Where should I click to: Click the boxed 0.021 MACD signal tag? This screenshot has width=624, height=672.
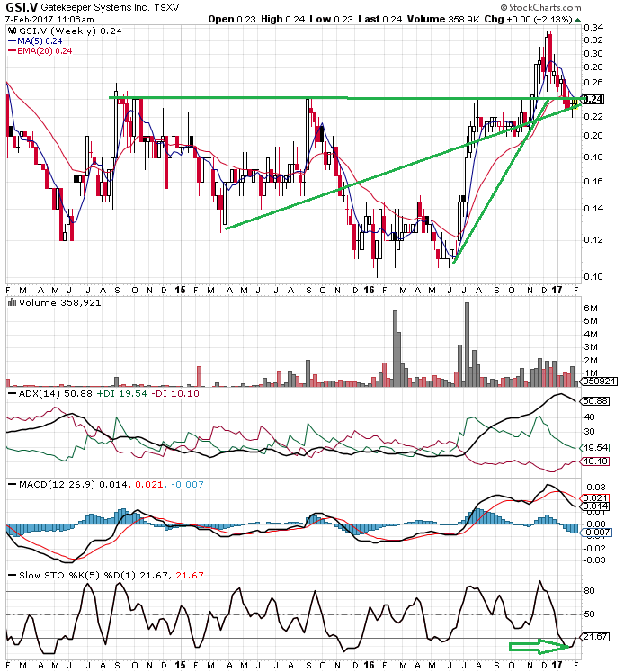pyautogui.click(x=594, y=498)
